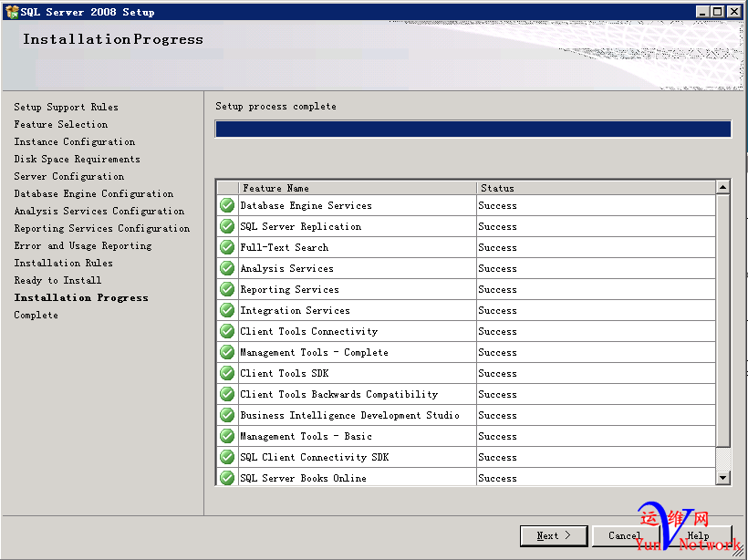The width and height of the screenshot is (748, 560).
Task: Select the Reporting Services Configuration step
Action: click(102, 228)
